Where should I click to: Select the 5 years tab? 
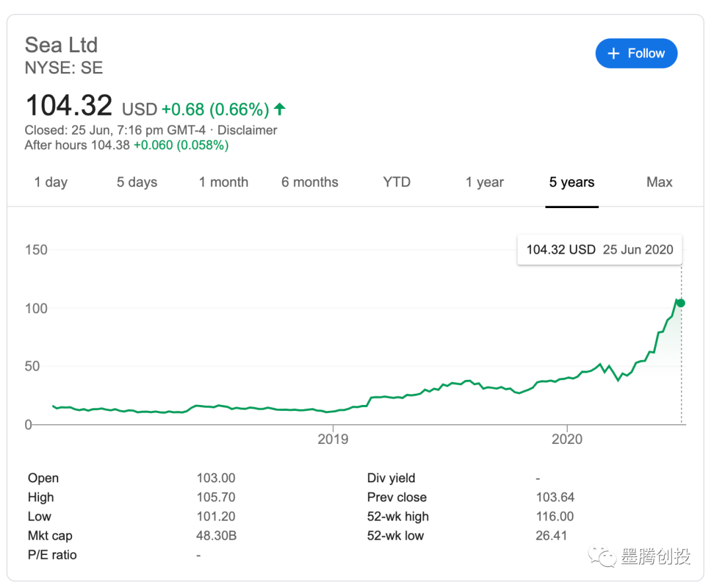(x=572, y=182)
